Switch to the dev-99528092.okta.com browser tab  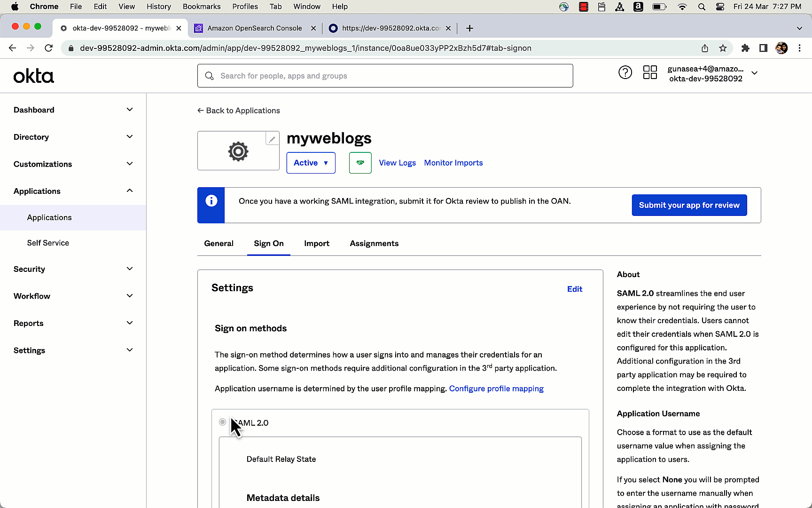[x=390, y=28]
